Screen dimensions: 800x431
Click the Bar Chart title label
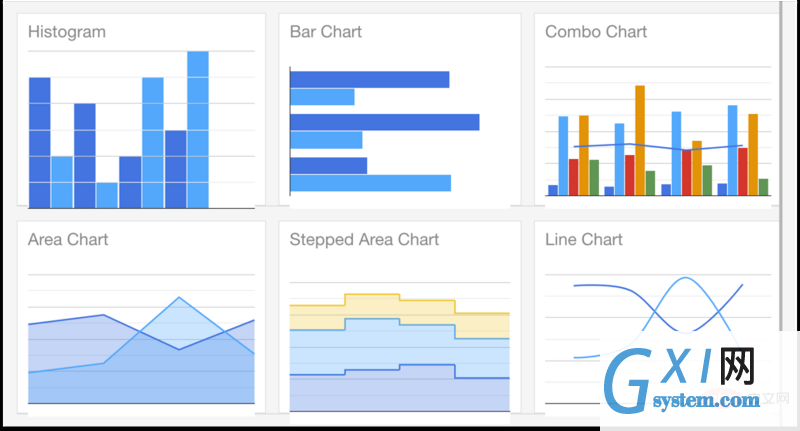coord(326,32)
